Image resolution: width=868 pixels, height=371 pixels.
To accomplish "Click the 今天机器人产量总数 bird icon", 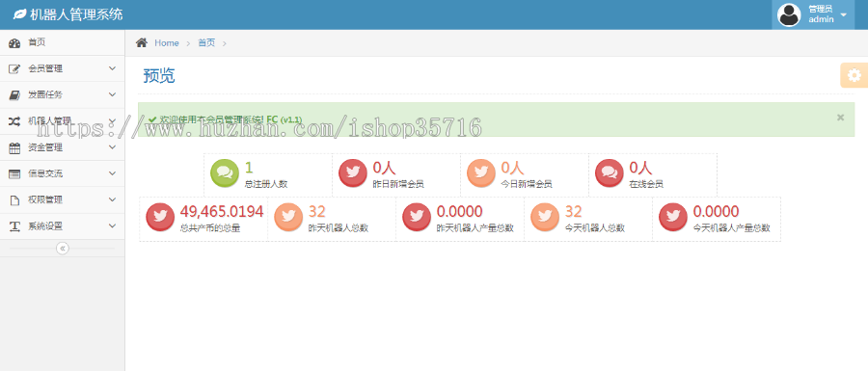I will (x=673, y=217).
